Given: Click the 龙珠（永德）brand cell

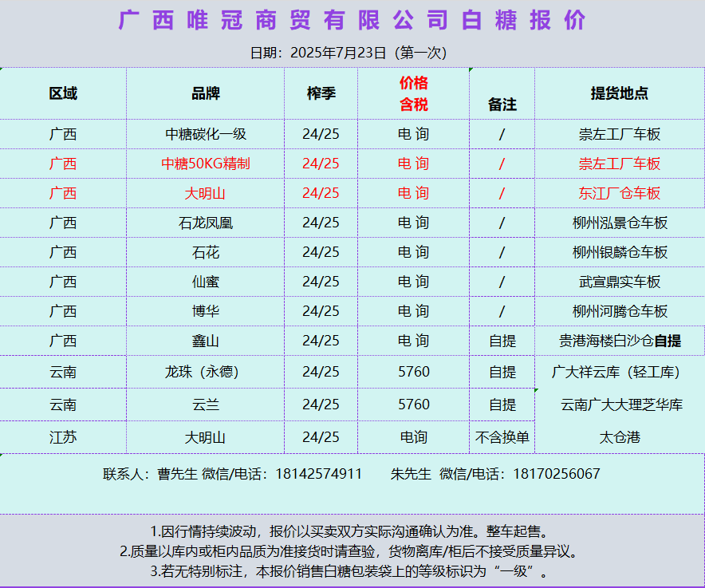Looking at the screenshot, I should point(205,372).
